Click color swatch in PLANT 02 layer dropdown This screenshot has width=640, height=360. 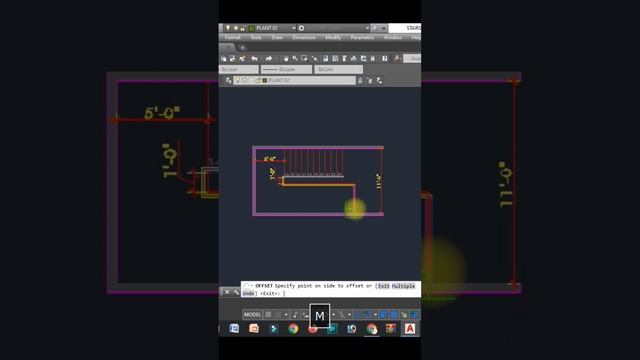click(264, 80)
